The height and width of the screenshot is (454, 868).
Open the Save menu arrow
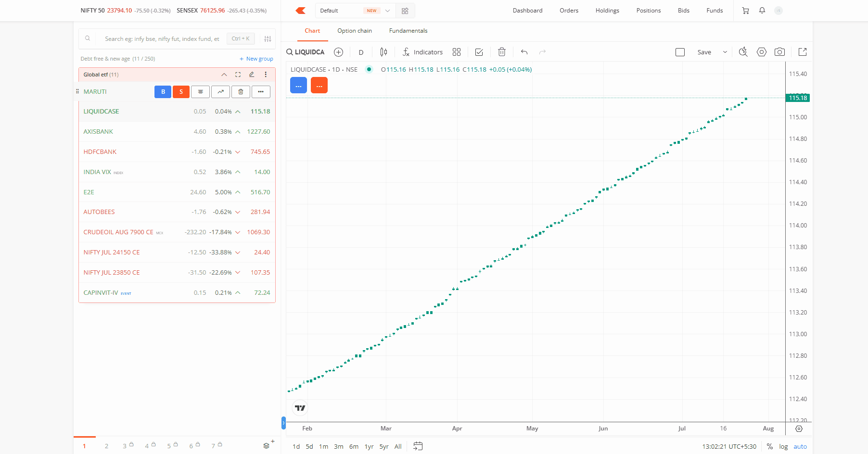tap(725, 52)
